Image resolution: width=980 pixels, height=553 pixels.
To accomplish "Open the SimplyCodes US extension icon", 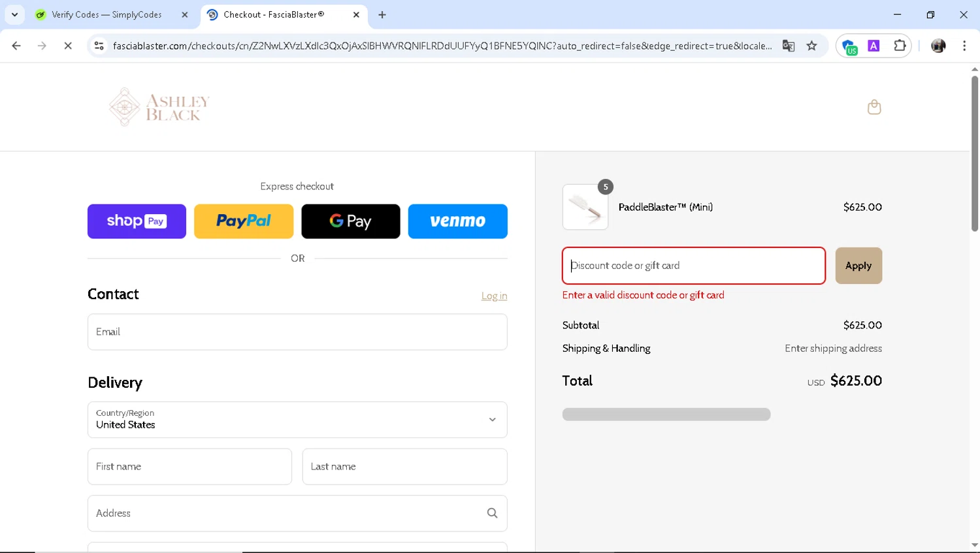I will coord(849,46).
